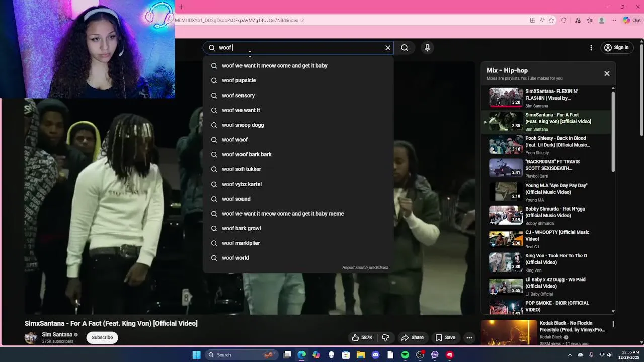Viewport: 644px width, 362px height.
Task: Open Sim Santana channel avatar
Action: (x=31, y=337)
